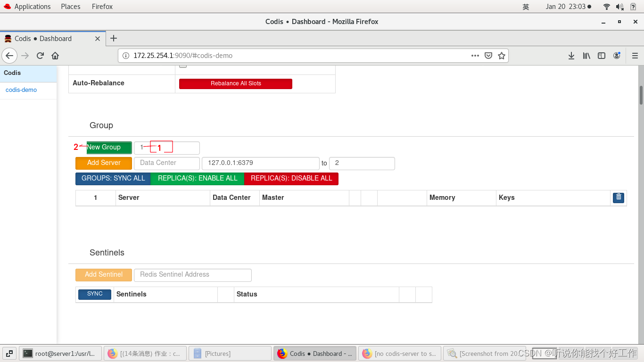Go forward with the browser forward arrow
Viewport: 644px width, 362px height.
click(x=25, y=56)
